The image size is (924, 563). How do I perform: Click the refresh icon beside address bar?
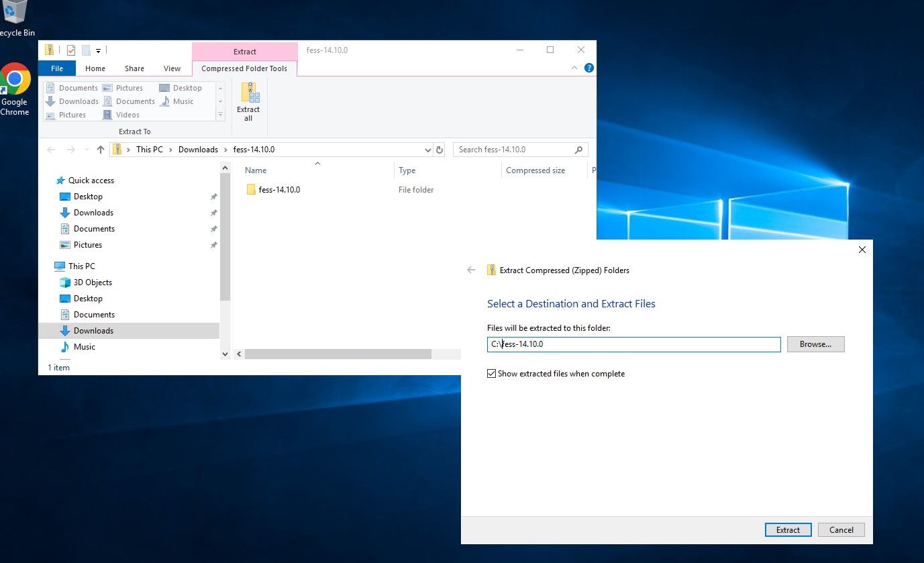click(440, 150)
